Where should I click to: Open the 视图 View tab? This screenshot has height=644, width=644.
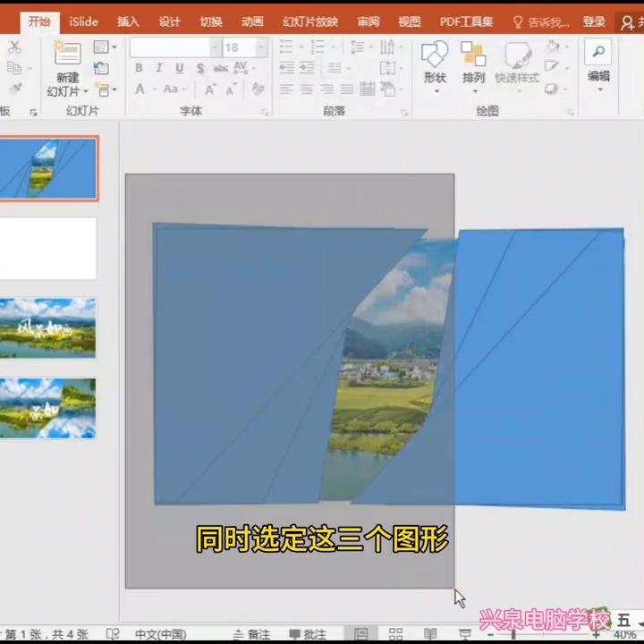click(x=410, y=21)
